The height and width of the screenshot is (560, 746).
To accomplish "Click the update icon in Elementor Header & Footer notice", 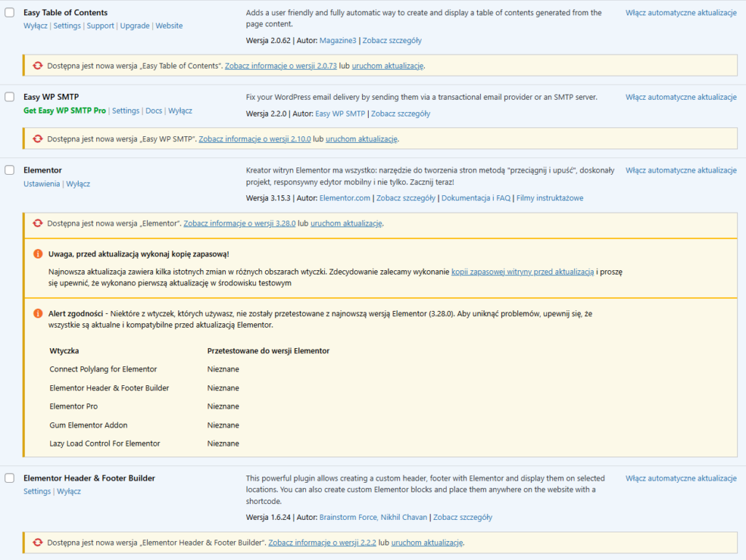I will coord(37,542).
